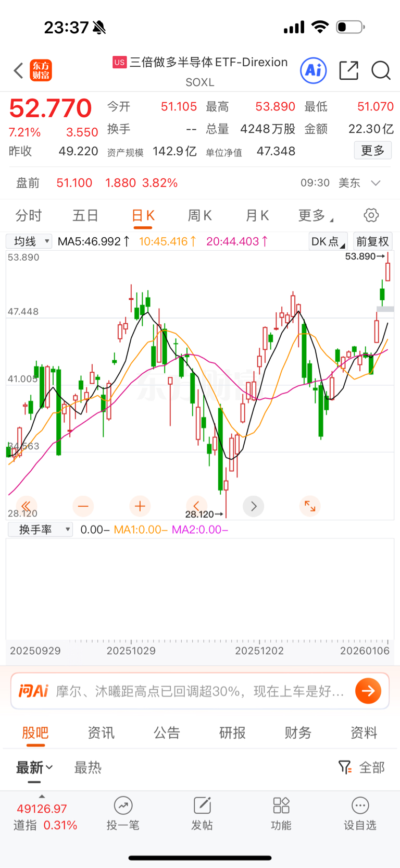Image resolution: width=400 pixels, height=868 pixels.
Task: Expand the pre-market 美东 time chevron
Action: (x=376, y=183)
